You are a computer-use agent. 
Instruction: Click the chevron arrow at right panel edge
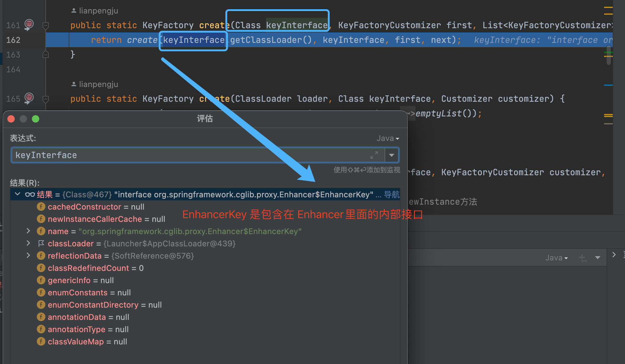[614, 255]
